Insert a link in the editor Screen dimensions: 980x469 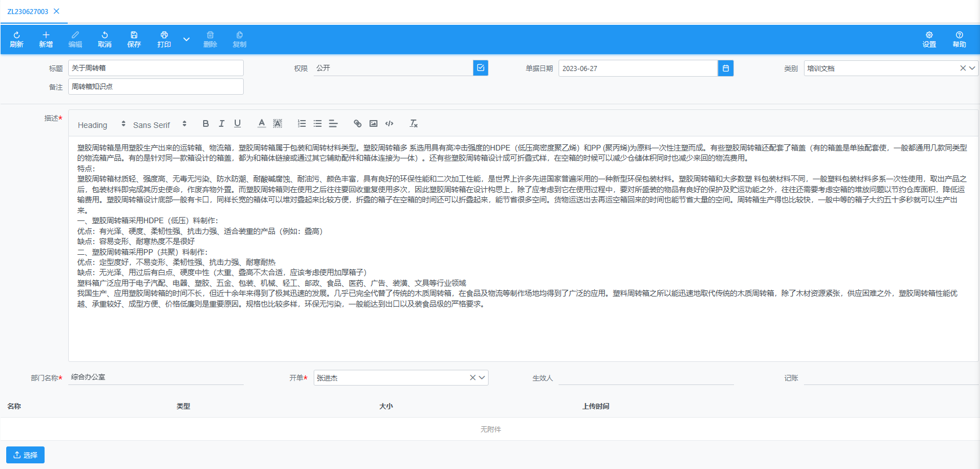click(x=357, y=123)
